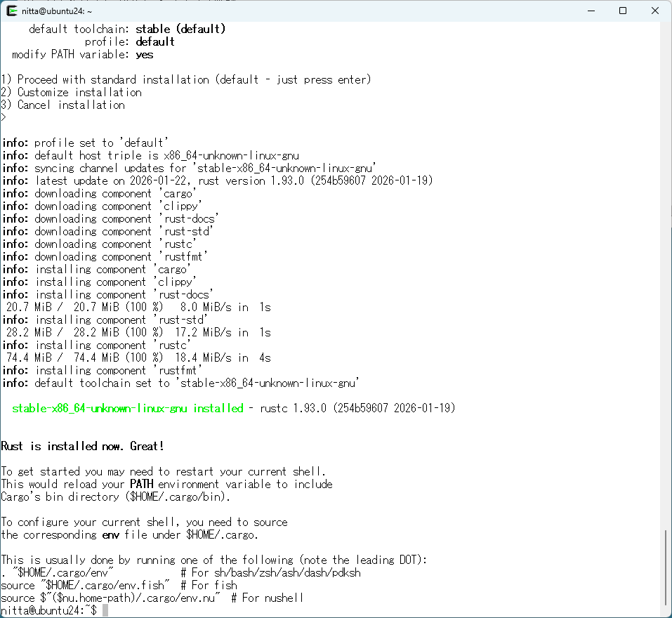Maximize the terminal window
Image resolution: width=672 pixels, height=618 pixels.
tap(623, 11)
